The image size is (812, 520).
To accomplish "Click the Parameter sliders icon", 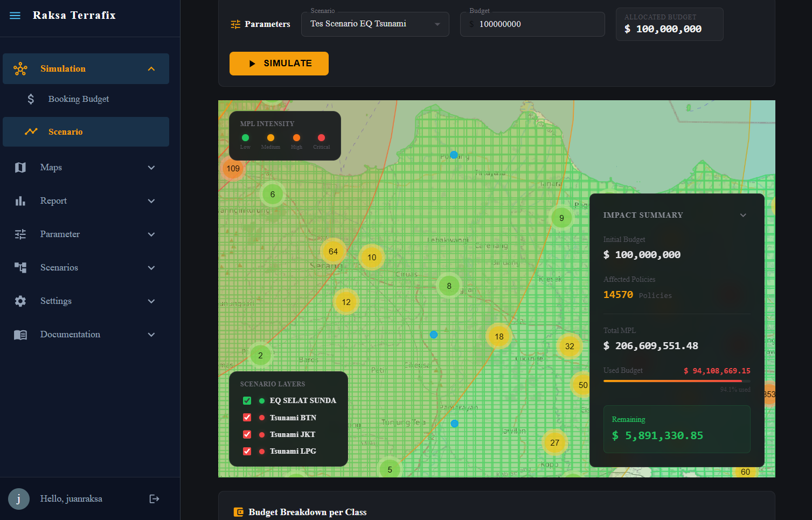I will tap(20, 234).
